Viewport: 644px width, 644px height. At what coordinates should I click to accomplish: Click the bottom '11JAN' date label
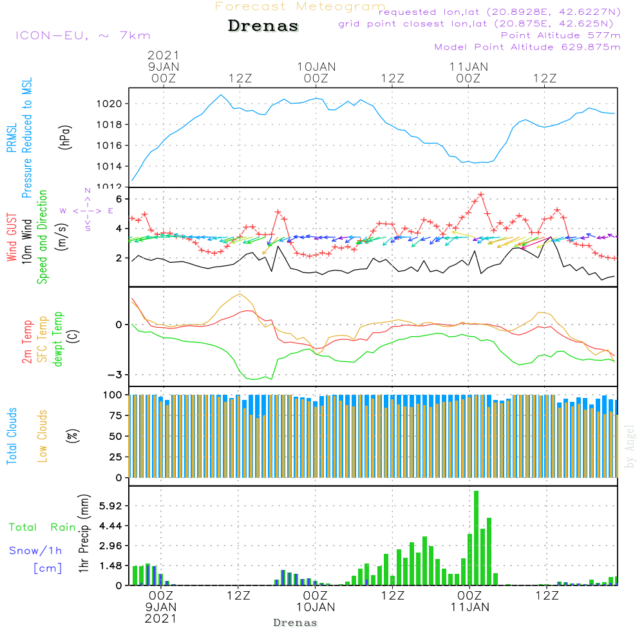pos(470,607)
